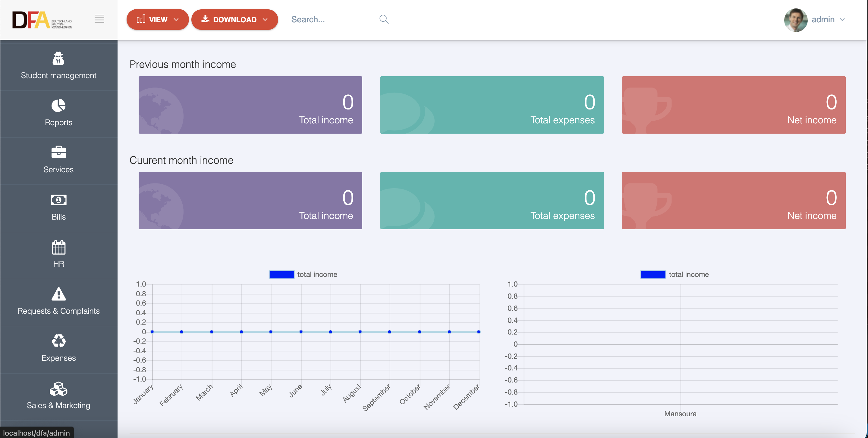This screenshot has height=438, width=868.
Task: Expand the DOWNLOAD dropdown chevron
Action: coord(265,20)
